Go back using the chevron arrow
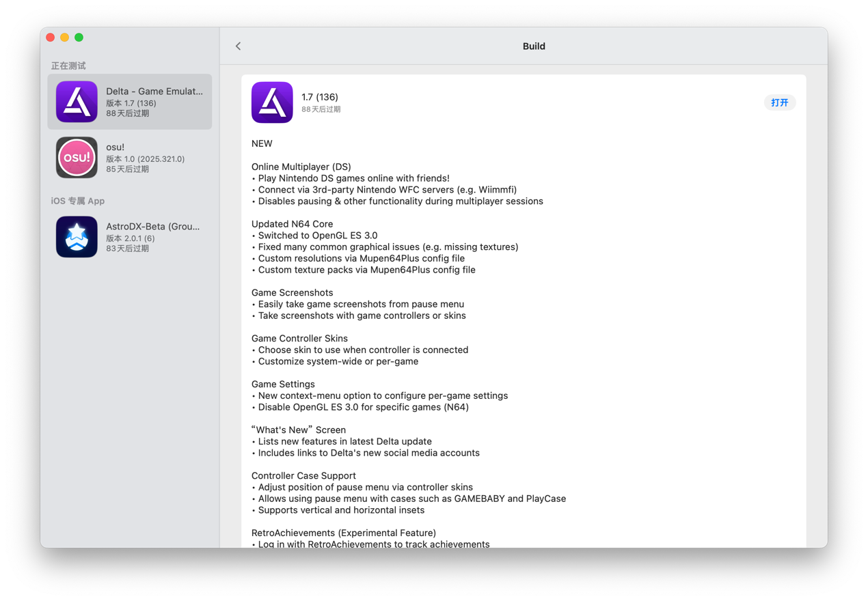Image resolution: width=868 pixels, height=601 pixels. (x=238, y=46)
